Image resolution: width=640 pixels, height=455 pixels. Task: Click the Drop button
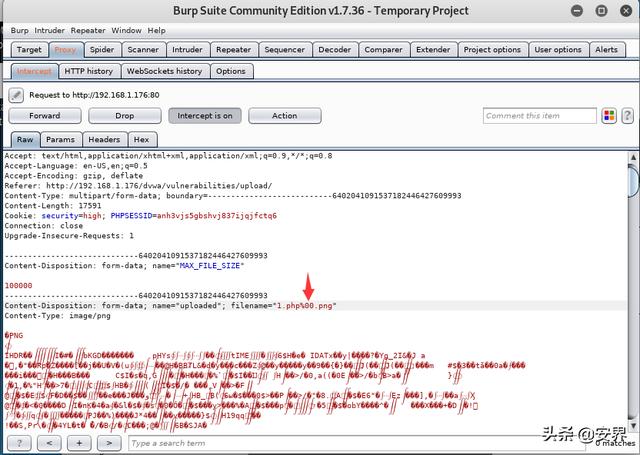pyautogui.click(x=125, y=116)
